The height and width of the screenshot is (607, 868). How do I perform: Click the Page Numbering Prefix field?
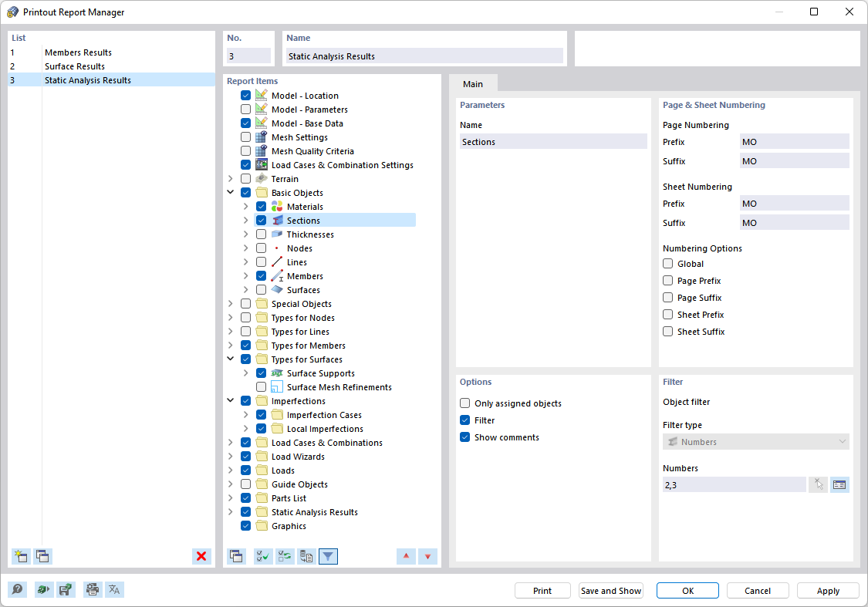[795, 142]
